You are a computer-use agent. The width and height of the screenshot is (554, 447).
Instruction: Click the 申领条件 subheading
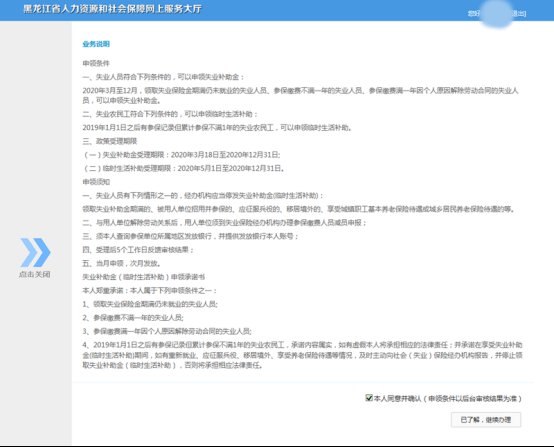tap(96, 63)
